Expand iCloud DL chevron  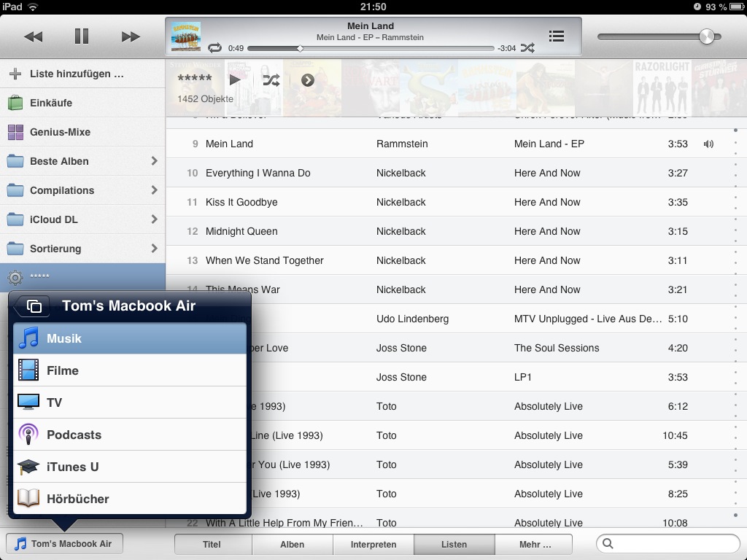coord(154,219)
